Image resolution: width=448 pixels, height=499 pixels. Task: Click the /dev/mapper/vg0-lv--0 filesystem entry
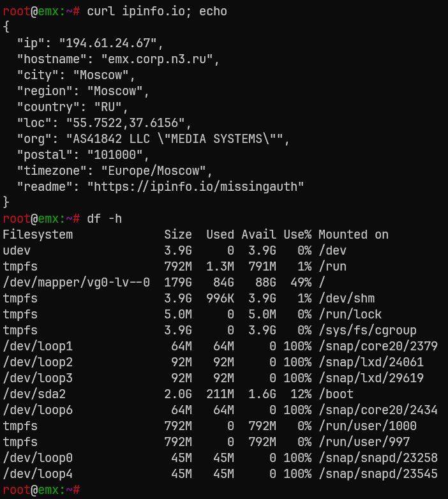coord(76,282)
